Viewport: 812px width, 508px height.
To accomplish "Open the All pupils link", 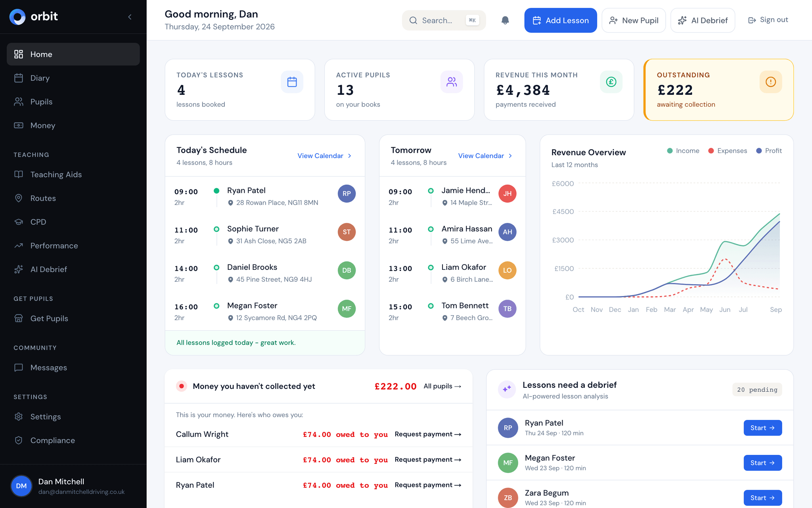I will tap(442, 386).
